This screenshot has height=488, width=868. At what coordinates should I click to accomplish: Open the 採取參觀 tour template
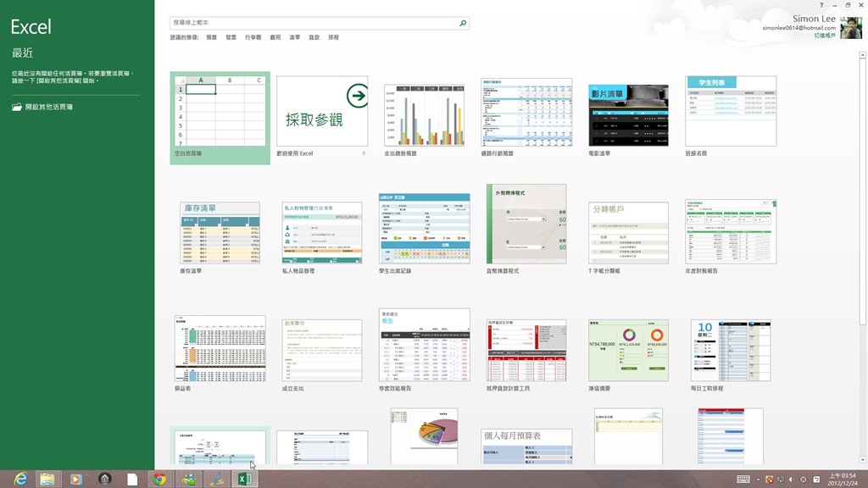pos(322,111)
